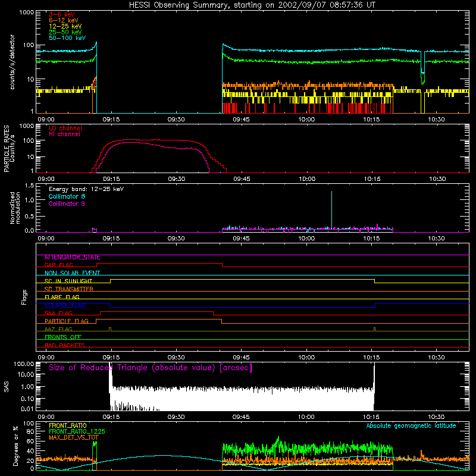Click the '10:15' tick under the SAS panel

[x=371, y=417]
